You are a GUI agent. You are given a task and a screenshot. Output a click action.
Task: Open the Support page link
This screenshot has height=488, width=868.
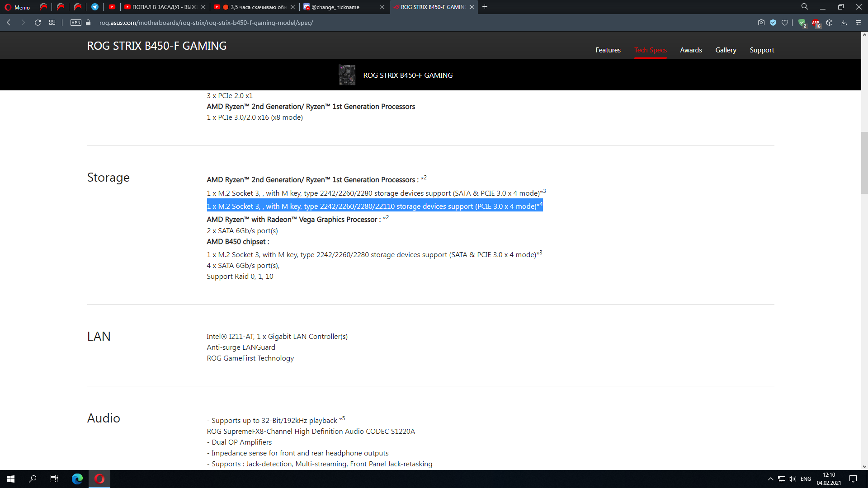click(x=762, y=50)
